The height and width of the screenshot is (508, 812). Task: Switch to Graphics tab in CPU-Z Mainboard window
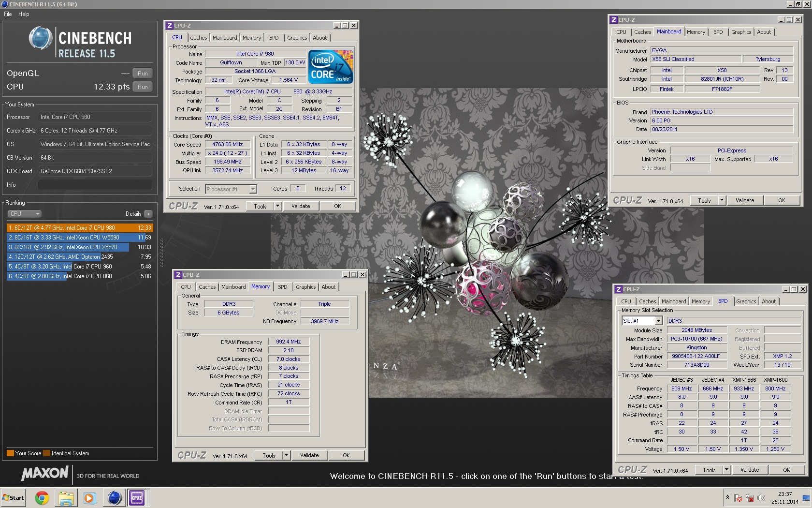pos(741,32)
